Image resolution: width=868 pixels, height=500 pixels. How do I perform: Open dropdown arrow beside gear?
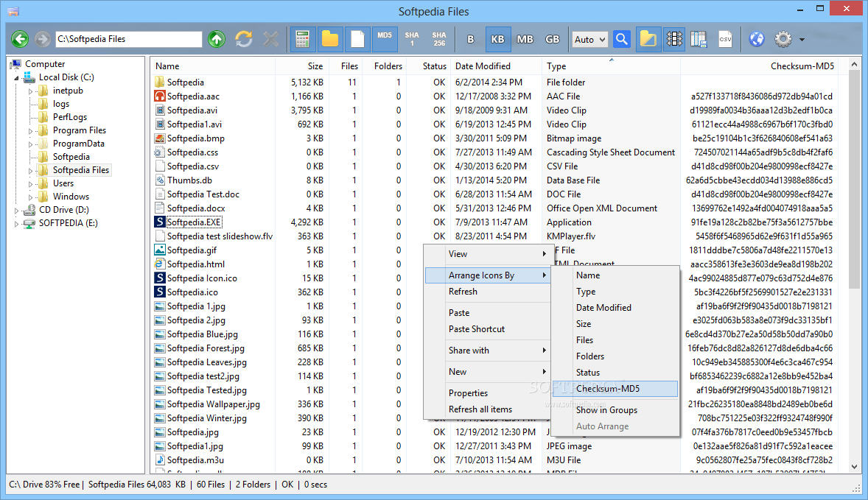(802, 40)
